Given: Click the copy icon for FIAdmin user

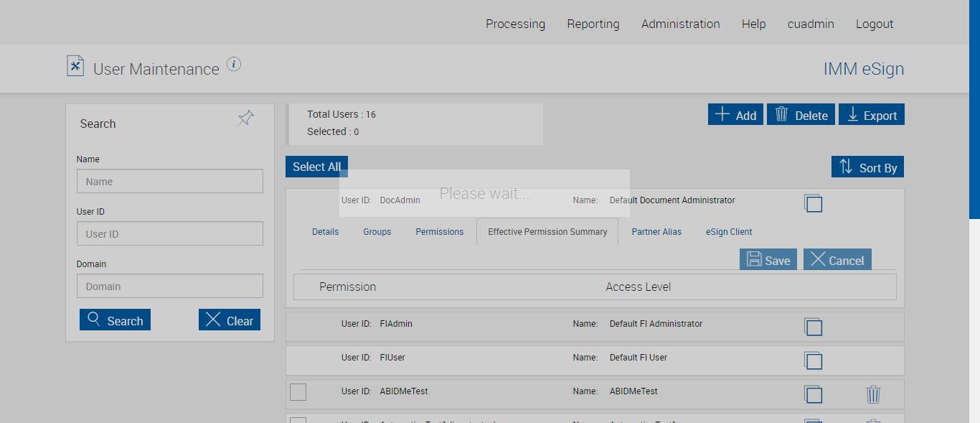Looking at the screenshot, I should point(813,327).
